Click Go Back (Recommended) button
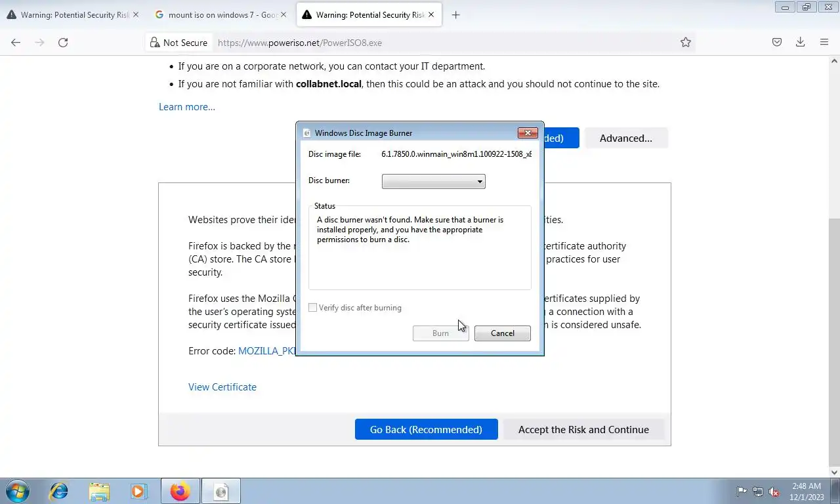840x504 pixels. pos(426,429)
